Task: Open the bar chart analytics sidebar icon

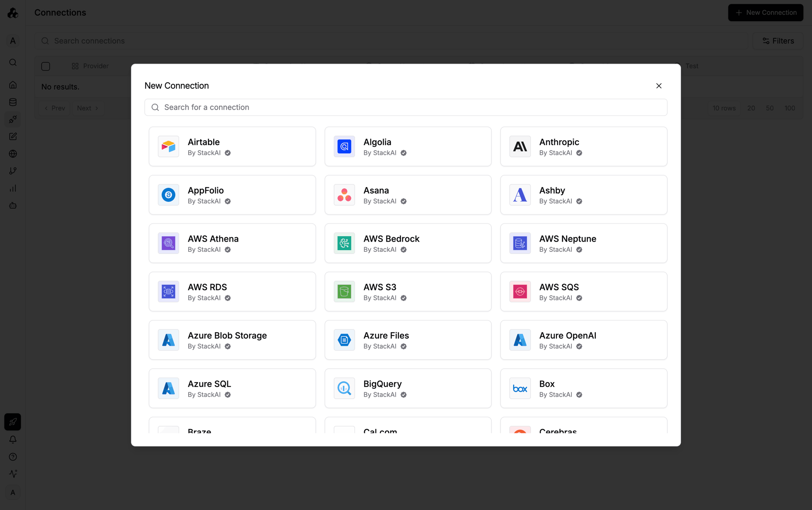Action: pyautogui.click(x=13, y=188)
